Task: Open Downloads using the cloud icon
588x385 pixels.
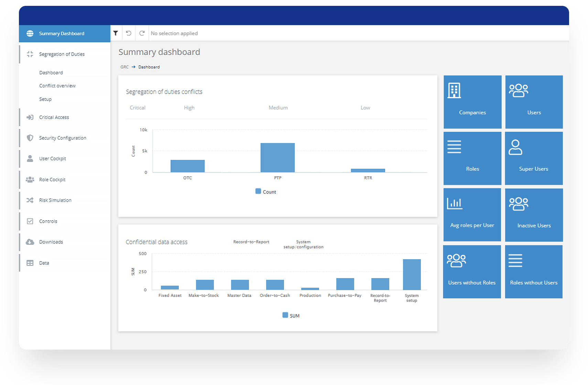Action: (30, 242)
